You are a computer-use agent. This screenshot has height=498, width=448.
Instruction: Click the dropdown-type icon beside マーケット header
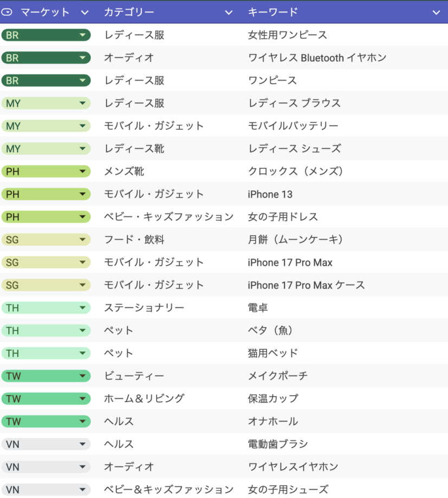8,12
